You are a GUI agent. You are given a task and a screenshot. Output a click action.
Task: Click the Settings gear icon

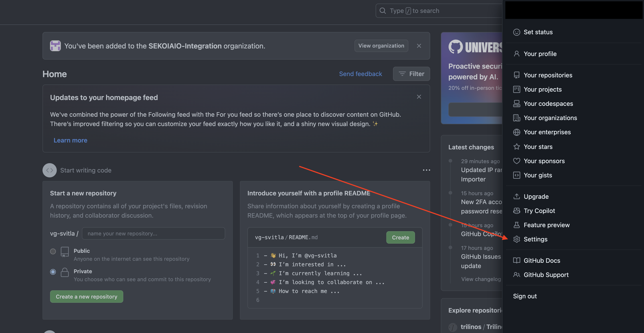[x=516, y=239]
